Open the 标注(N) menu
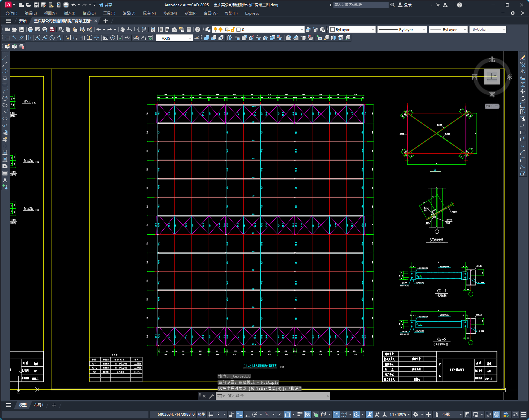Viewport: 529px width, 420px height. point(149,13)
